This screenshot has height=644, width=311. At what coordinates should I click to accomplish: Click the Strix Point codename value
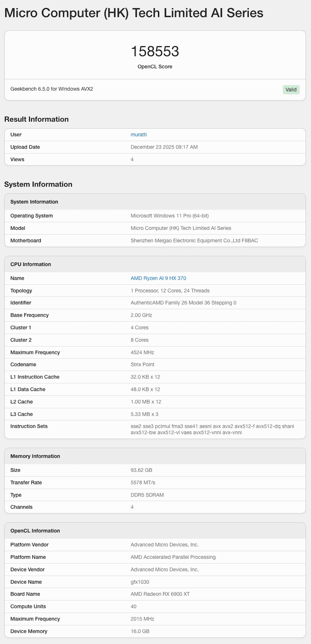[x=142, y=364]
